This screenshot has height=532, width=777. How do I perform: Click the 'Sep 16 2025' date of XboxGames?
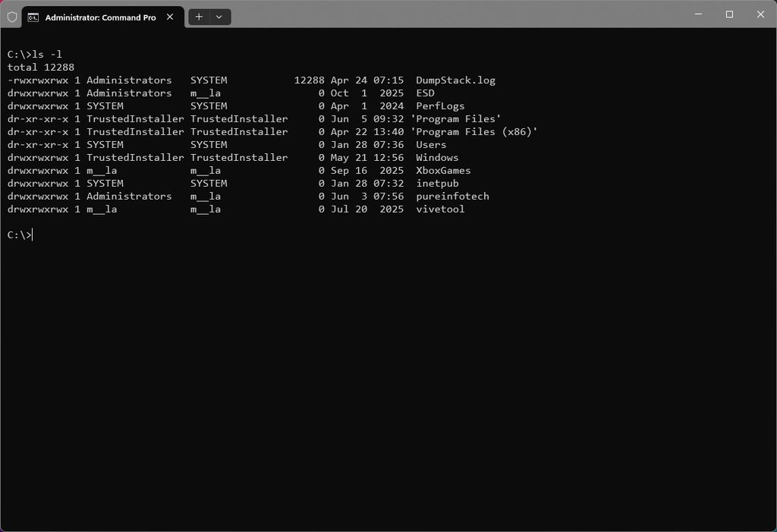point(367,171)
